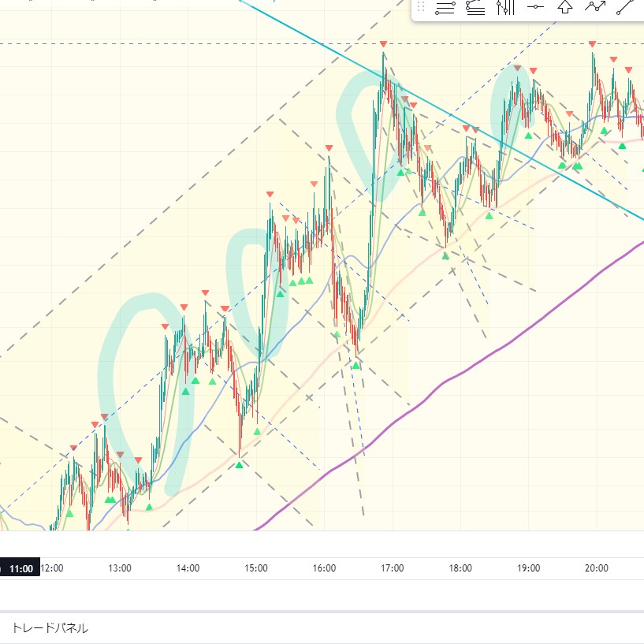
Task: Click the highlighted 11:00 time label
Action: click(20, 568)
